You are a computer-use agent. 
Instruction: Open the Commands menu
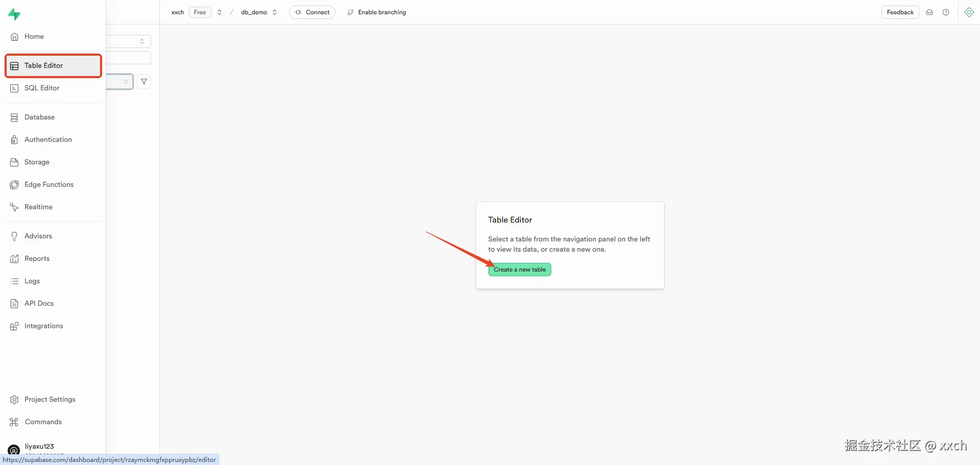coord(53,422)
